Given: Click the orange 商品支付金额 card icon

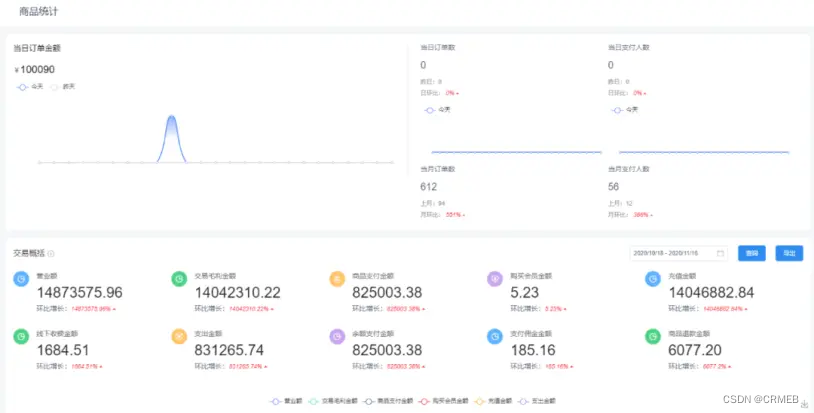Looking at the screenshot, I should coord(337,279).
